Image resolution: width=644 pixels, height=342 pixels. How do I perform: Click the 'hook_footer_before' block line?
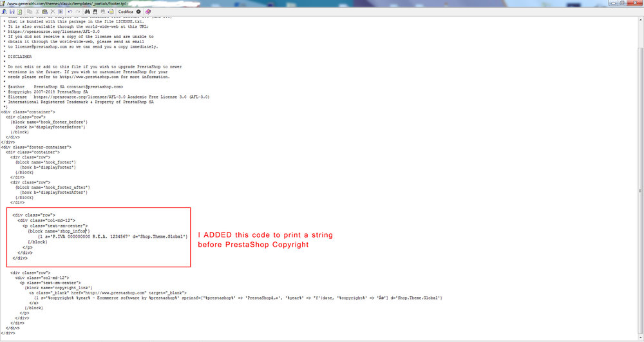tap(50, 122)
